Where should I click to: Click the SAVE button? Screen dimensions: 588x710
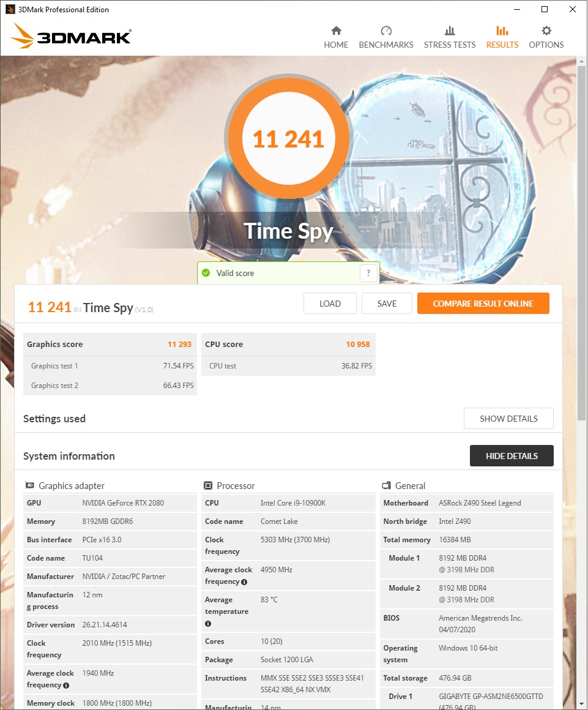click(387, 304)
